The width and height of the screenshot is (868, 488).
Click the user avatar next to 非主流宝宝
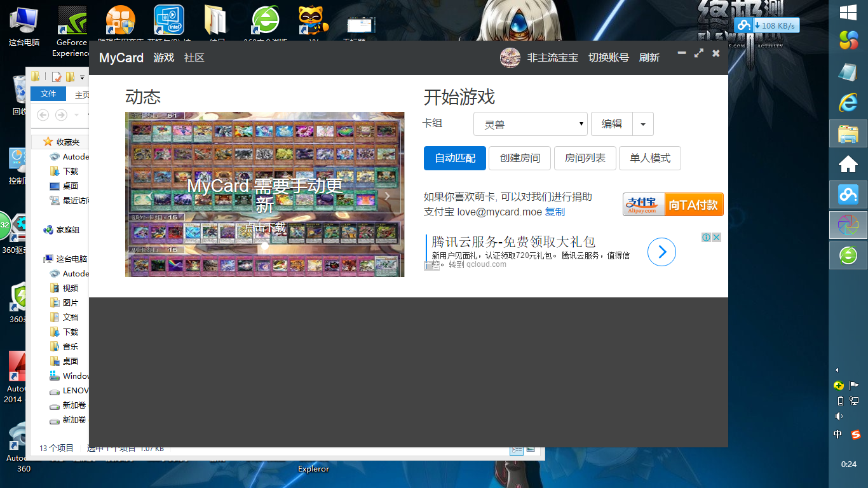510,58
